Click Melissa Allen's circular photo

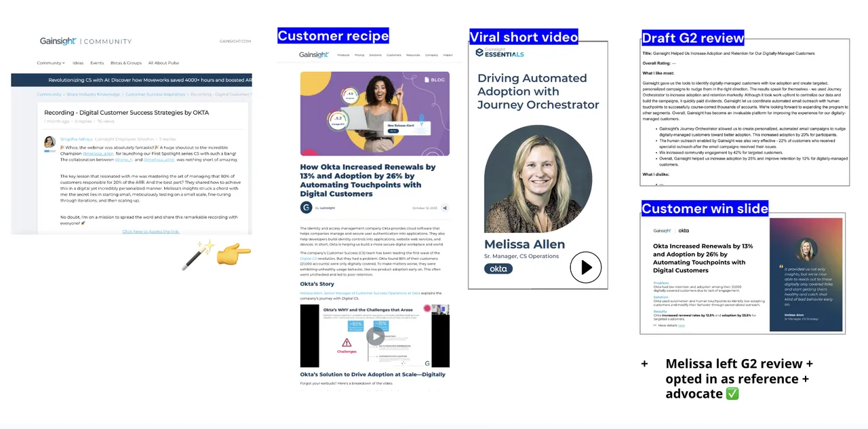(538, 179)
